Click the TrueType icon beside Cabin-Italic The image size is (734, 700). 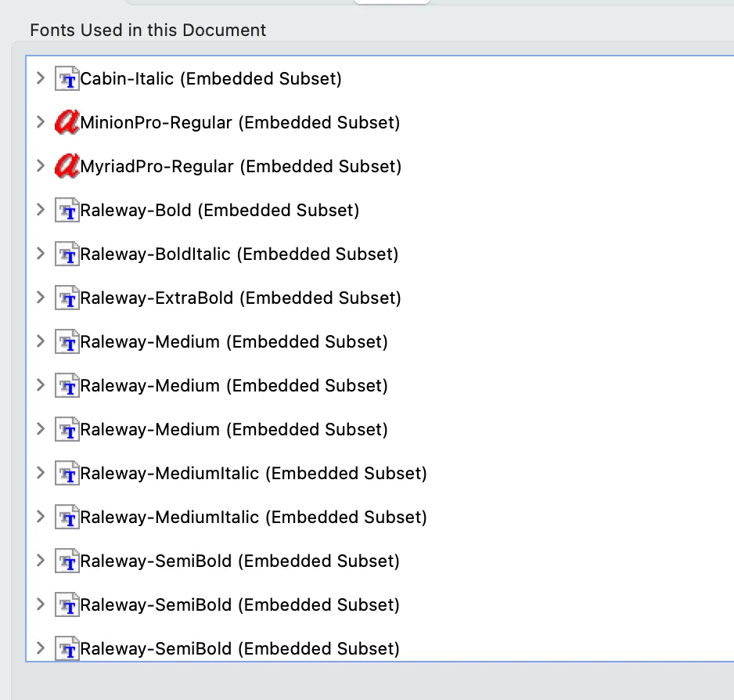pyautogui.click(x=67, y=78)
